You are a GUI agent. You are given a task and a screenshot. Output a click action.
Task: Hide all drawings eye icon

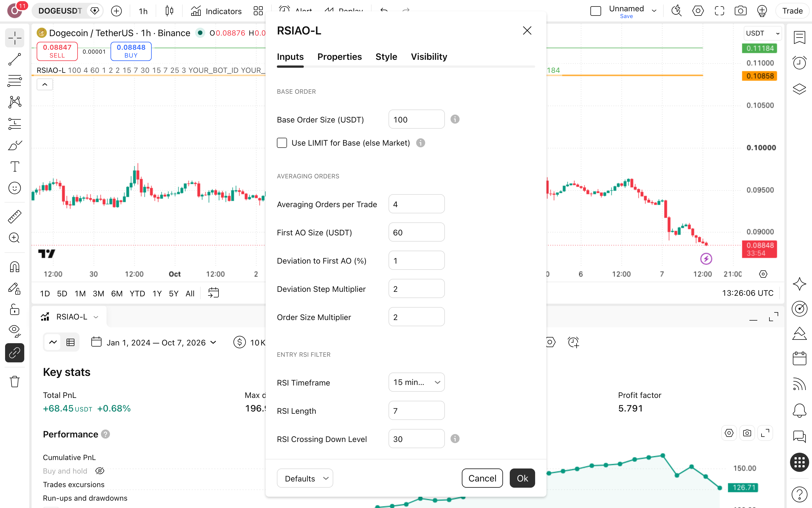pyautogui.click(x=14, y=331)
